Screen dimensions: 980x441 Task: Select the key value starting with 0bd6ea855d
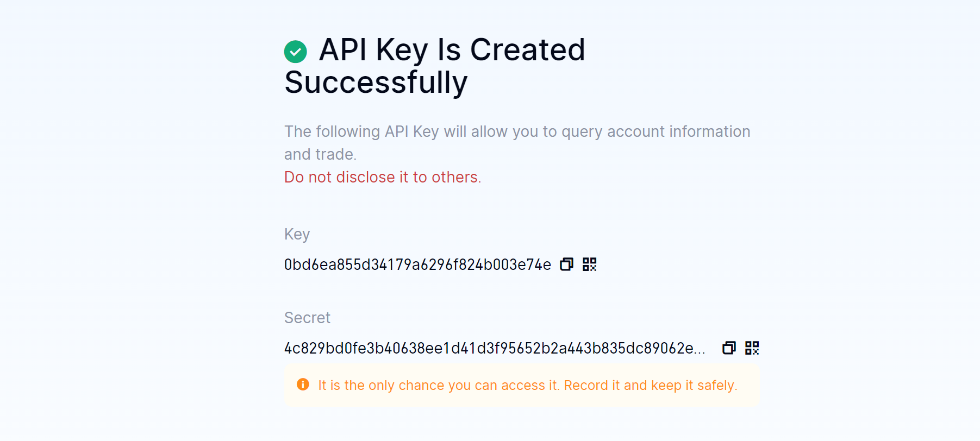tap(417, 264)
